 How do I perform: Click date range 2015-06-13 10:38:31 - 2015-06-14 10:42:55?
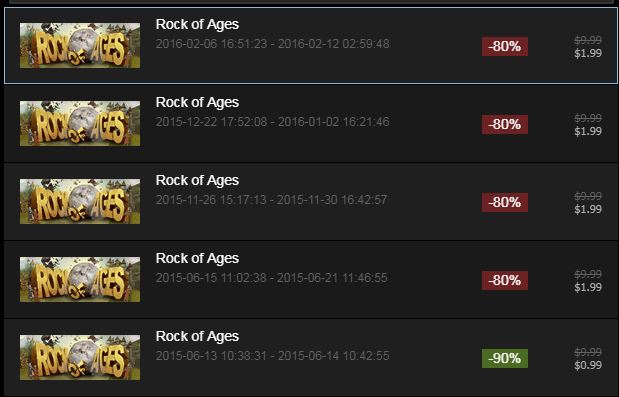272,356
